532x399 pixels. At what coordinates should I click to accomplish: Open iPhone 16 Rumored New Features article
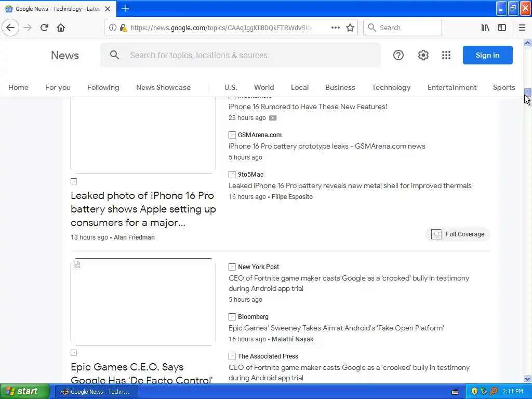coord(308,107)
